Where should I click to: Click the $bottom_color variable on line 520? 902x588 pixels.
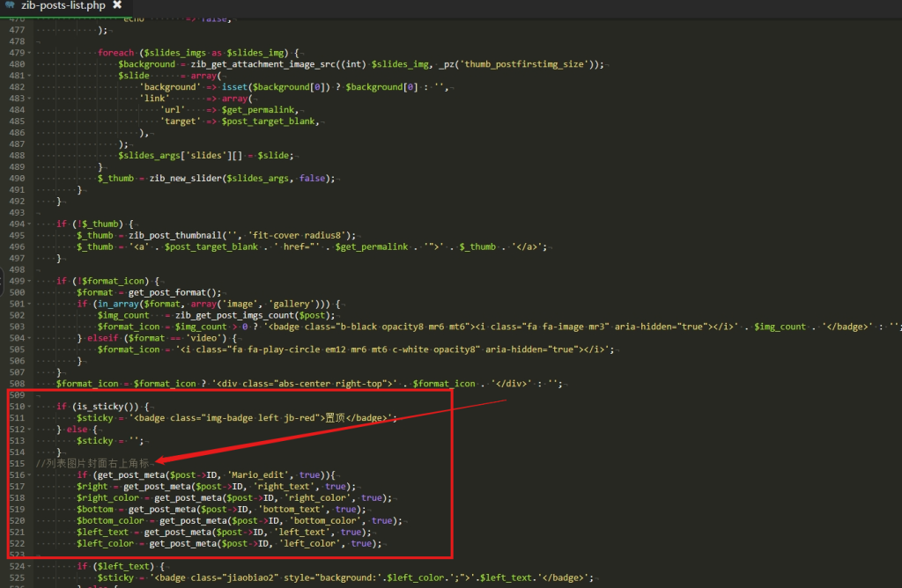[110, 521]
